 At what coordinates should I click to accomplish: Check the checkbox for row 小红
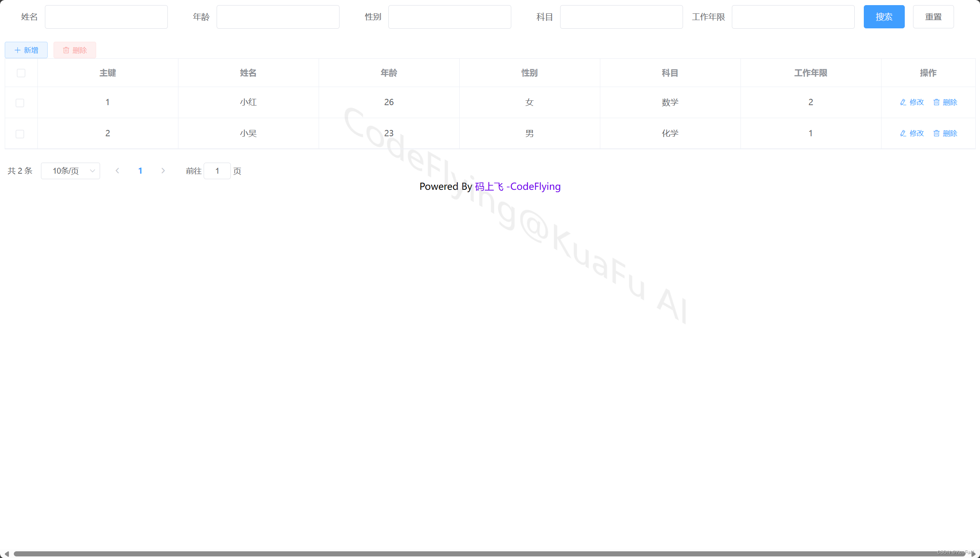(x=20, y=103)
